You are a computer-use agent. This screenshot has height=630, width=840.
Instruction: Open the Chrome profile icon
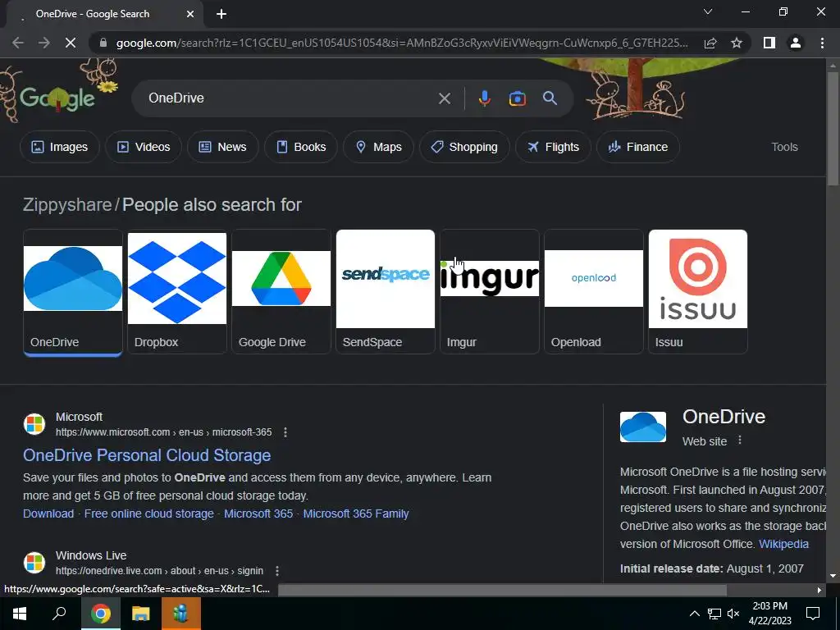pyautogui.click(x=796, y=43)
